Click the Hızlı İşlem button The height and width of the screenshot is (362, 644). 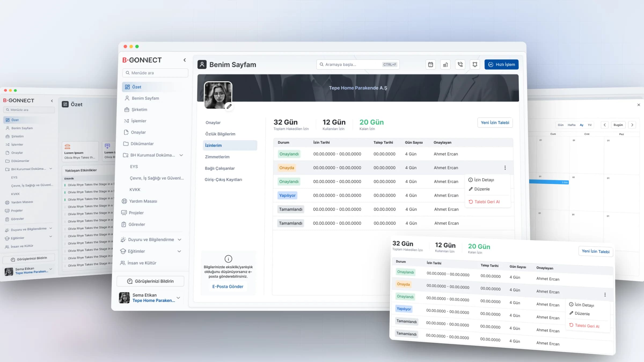502,64
